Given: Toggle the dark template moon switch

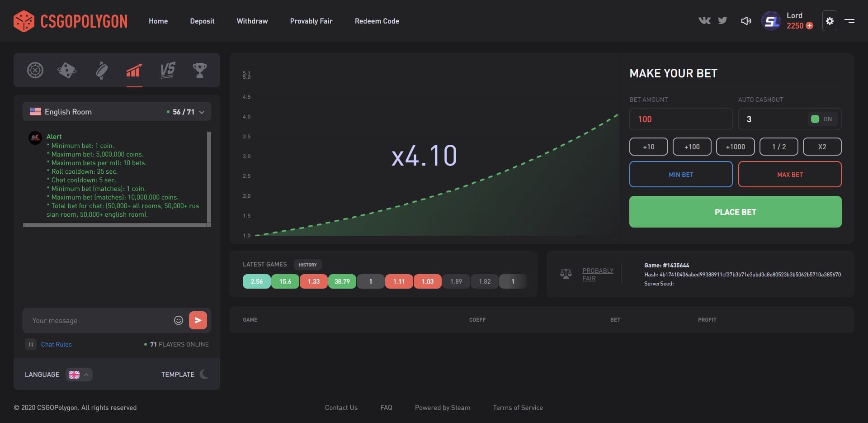Looking at the screenshot, I should click(204, 374).
